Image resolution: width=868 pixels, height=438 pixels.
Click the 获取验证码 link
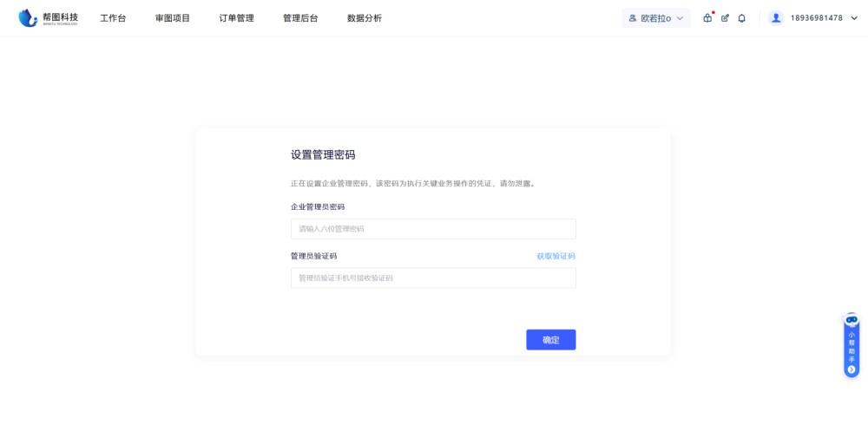[x=556, y=256]
